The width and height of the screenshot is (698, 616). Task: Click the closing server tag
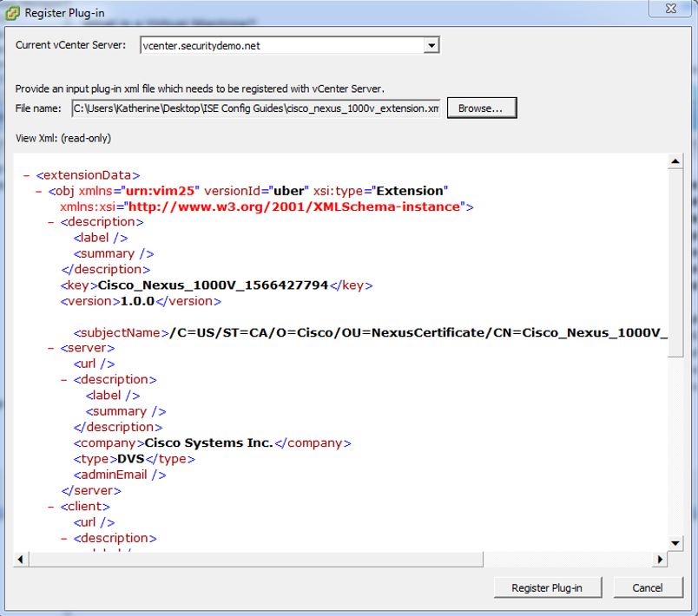91,490
